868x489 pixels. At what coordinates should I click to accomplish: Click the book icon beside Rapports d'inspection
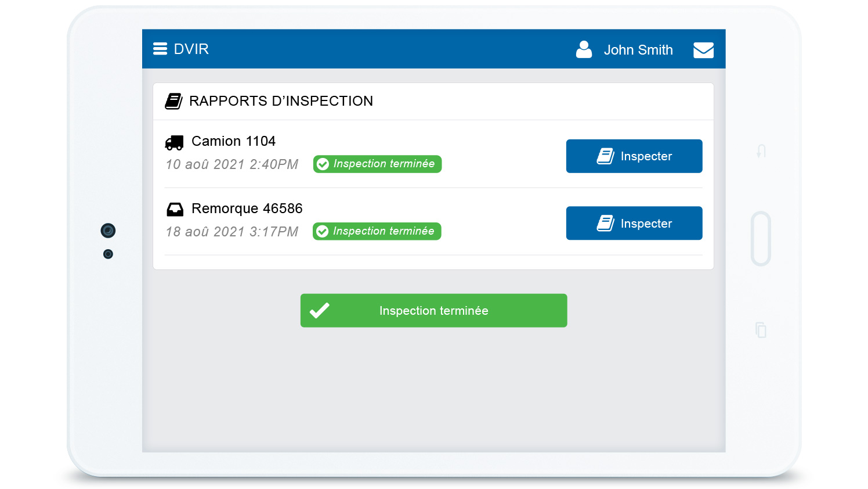tap(173, 101)
